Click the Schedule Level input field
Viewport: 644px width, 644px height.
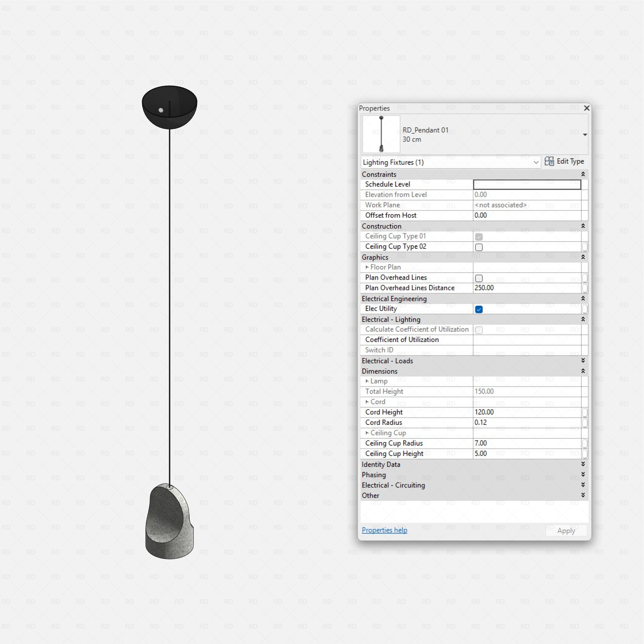[x=527, y=185]
